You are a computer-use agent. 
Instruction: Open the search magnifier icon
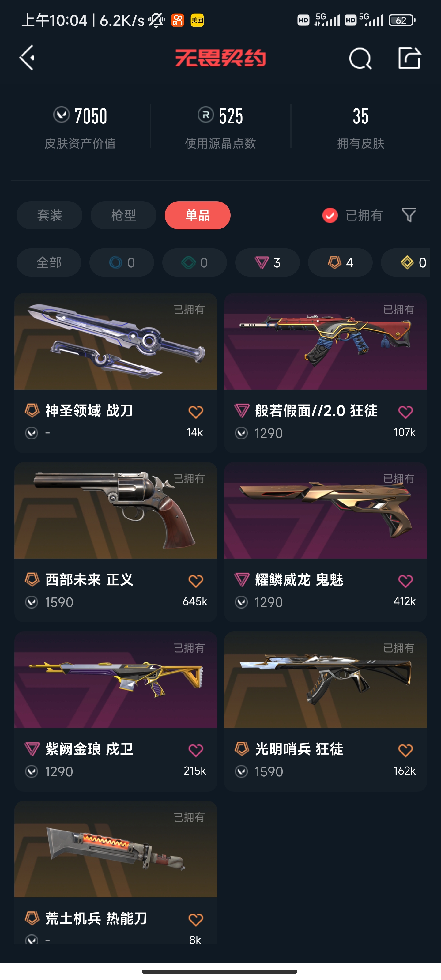360,58
